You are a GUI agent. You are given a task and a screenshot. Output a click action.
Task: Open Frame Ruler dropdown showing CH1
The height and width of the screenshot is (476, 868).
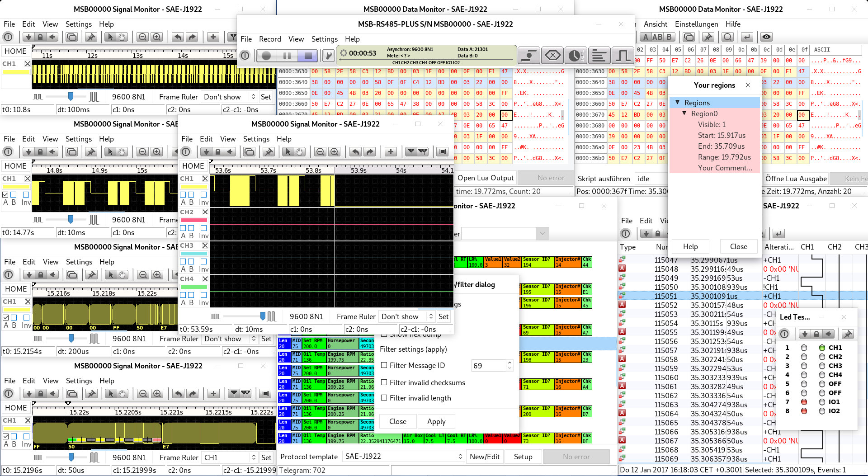pyautogui.click(x=229, y=457)
